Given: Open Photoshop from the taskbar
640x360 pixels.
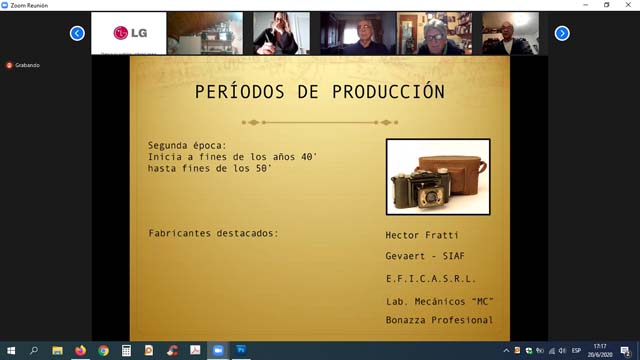Looking at the screenshot, I should point(241,349).
